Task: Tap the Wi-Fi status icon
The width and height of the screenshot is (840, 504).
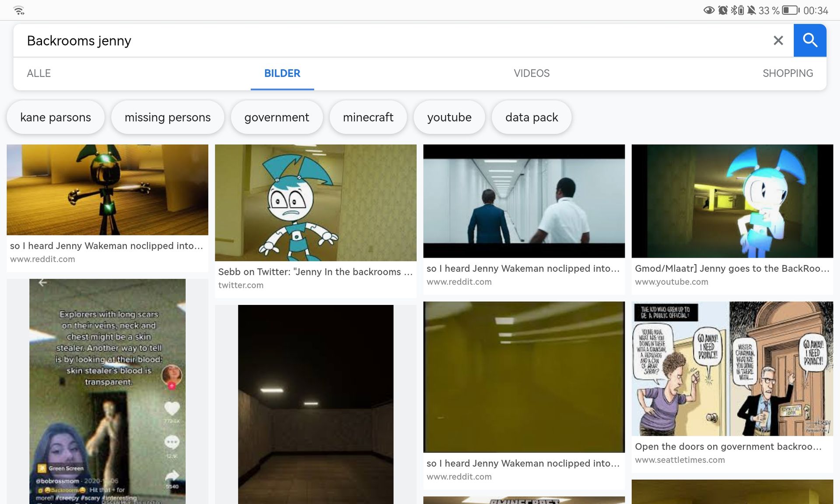Action: pyautogui.click(x=19, y=10)
